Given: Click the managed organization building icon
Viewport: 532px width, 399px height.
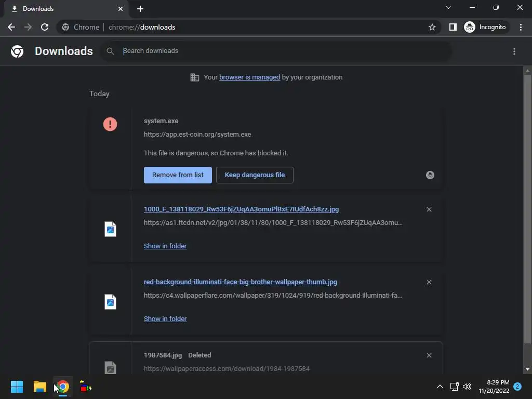Looking at the screenshot, I should click(194, 77).
